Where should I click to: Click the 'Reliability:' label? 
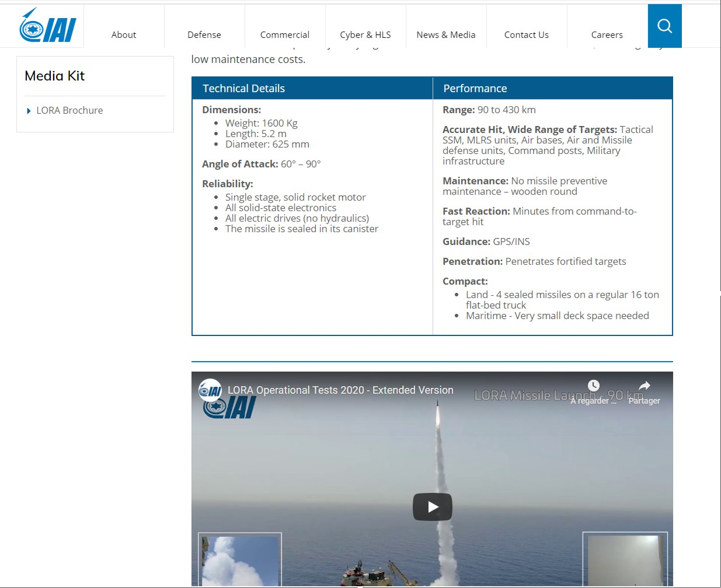228,184
